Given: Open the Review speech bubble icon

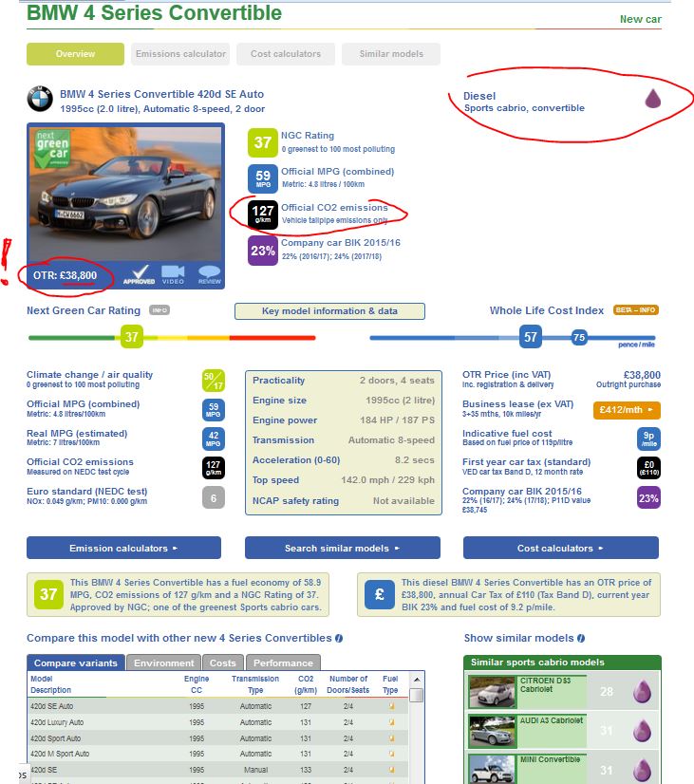Looking at the screenshot, I should (209, 274).
